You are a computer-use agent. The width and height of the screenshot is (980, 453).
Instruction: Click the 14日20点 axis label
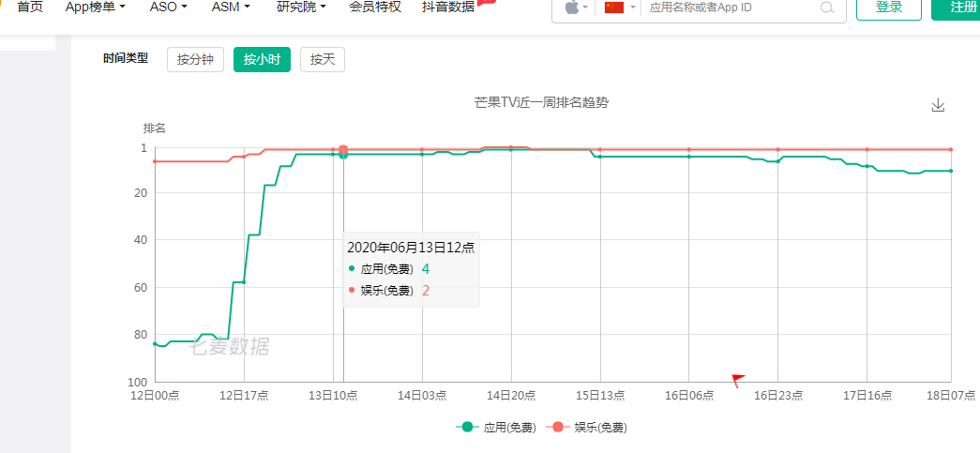pyautogui.click(x=511, y=395)
